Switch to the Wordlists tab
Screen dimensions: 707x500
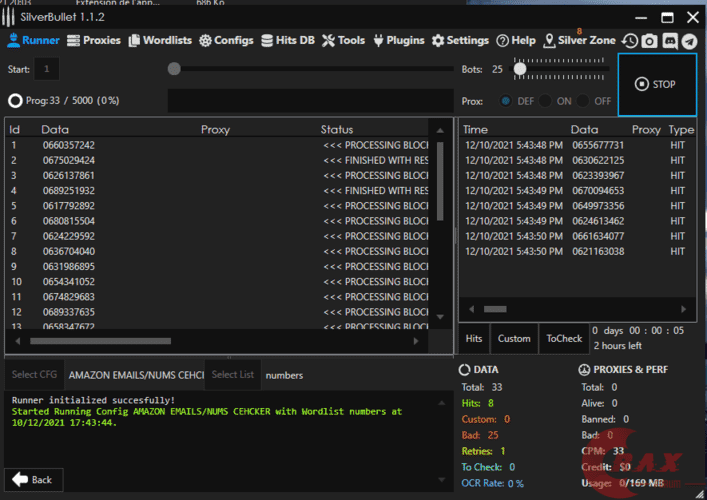tap(160, 41)
